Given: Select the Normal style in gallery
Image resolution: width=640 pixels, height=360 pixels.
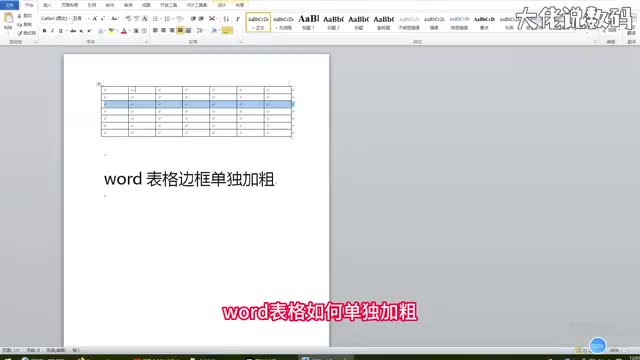Looking at the screenshot, I should point(258,22).
